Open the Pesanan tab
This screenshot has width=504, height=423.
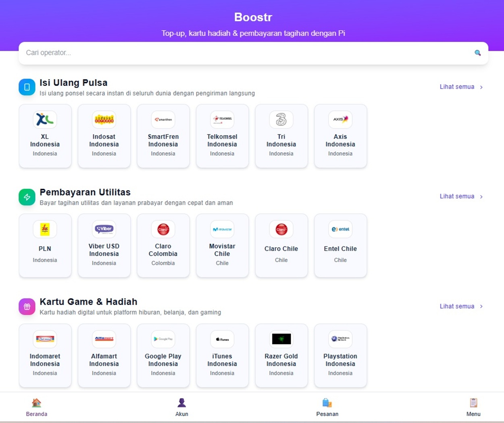click(327, 406)
